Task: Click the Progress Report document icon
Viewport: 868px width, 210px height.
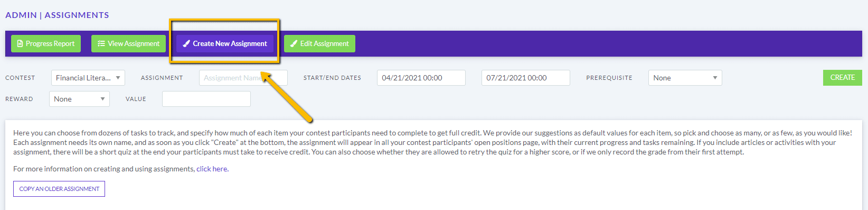Action: [20, 44]
